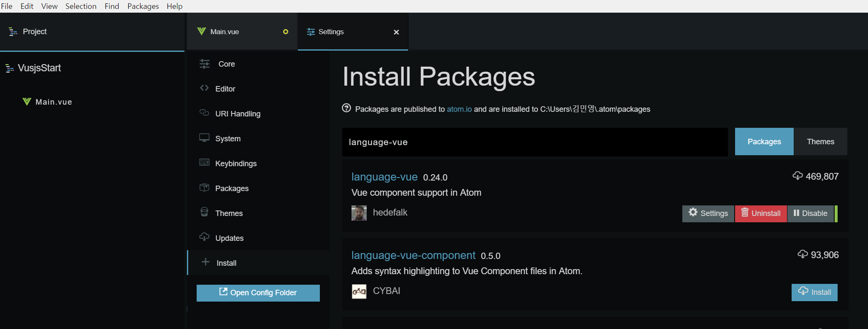Click Open Config Folder button
The width and height of the screenshot is (868, 329).
(258, 293)
